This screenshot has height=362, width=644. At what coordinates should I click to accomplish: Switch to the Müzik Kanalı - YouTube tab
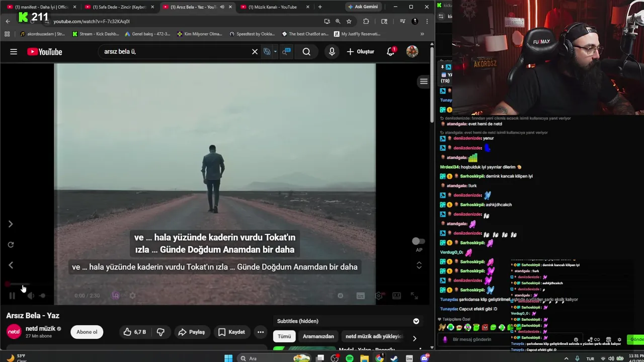tap(275, 7)
